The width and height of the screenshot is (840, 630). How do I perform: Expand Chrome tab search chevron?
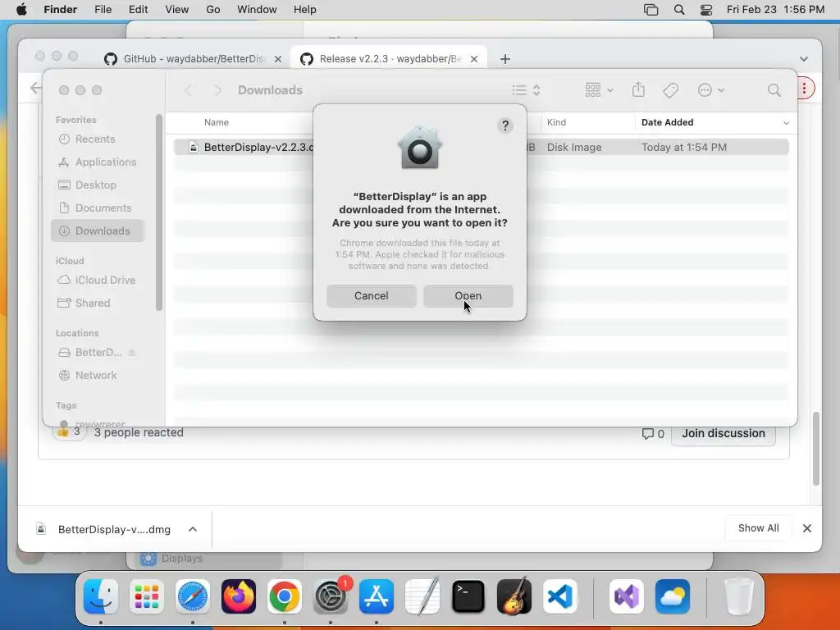pyautogui.click(x=804, y=59)
